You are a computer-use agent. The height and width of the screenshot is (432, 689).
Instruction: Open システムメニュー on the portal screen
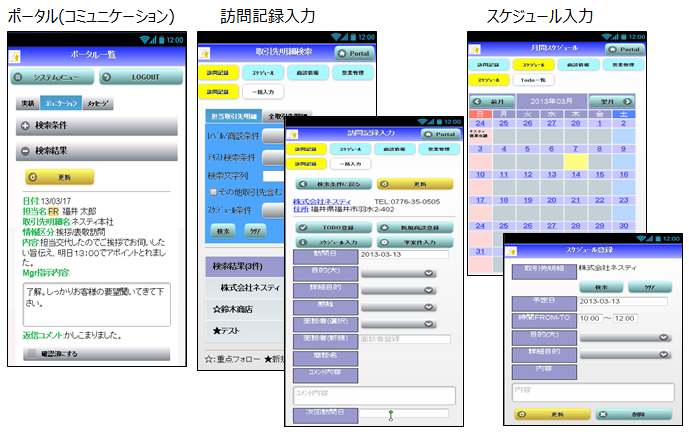tap(52, 77)
